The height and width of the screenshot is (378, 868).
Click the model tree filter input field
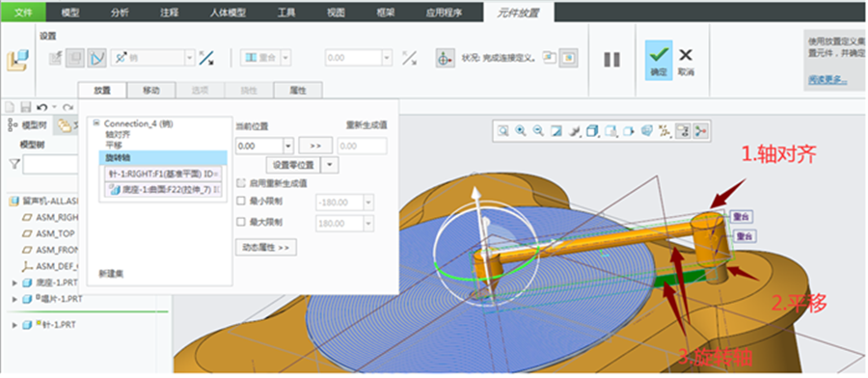[50, 164]
